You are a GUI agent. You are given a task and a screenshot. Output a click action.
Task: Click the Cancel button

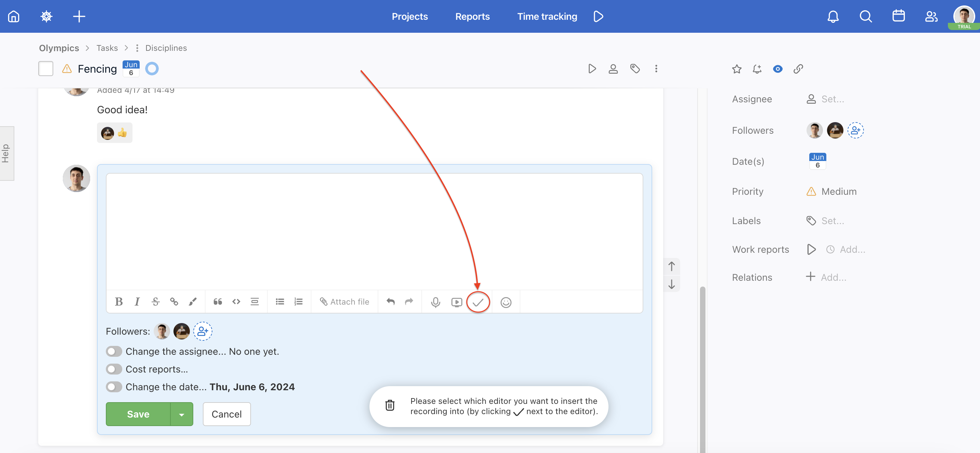(226, 414)
